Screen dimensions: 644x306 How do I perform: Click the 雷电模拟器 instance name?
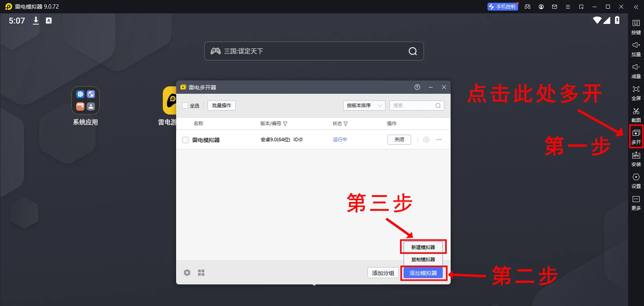[206, 139]
